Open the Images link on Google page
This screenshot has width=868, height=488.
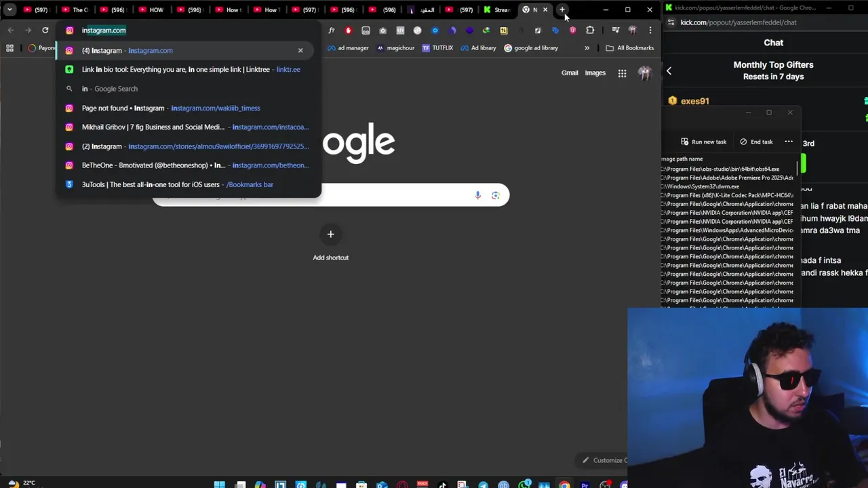tap(595, 73)
